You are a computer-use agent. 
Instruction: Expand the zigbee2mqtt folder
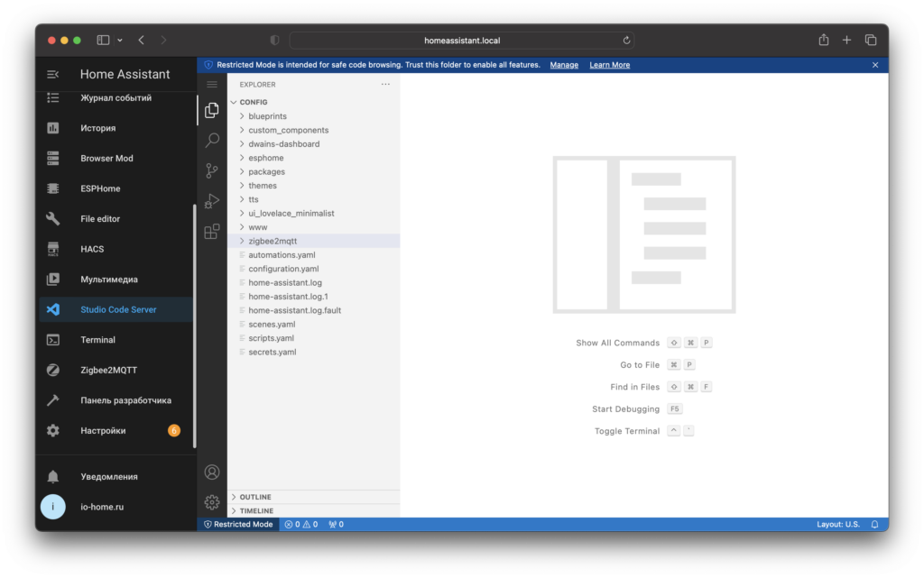click(313, 241)
